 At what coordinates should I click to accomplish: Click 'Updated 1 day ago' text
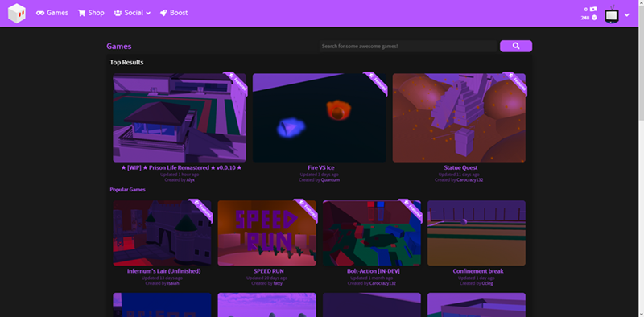477,278
